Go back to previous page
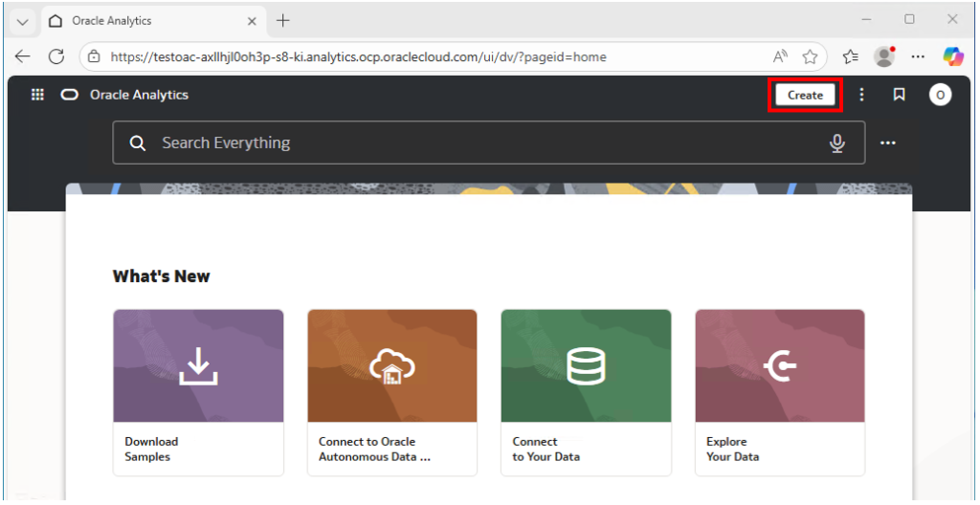 [x=22, y=56]
